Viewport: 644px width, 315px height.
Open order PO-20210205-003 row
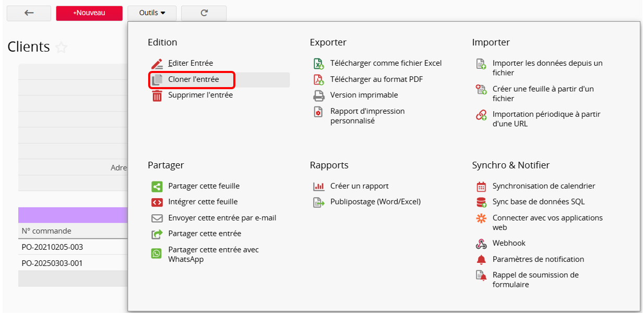click(52, 247)
